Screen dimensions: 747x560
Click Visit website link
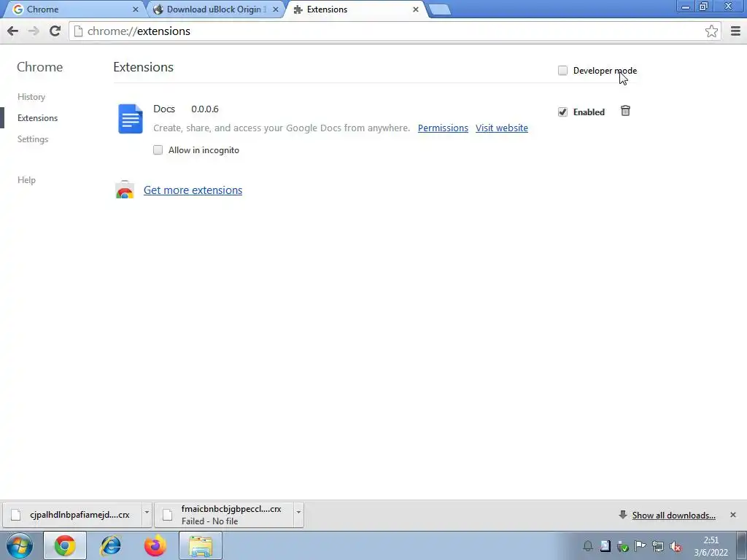[x=502, y=128]
